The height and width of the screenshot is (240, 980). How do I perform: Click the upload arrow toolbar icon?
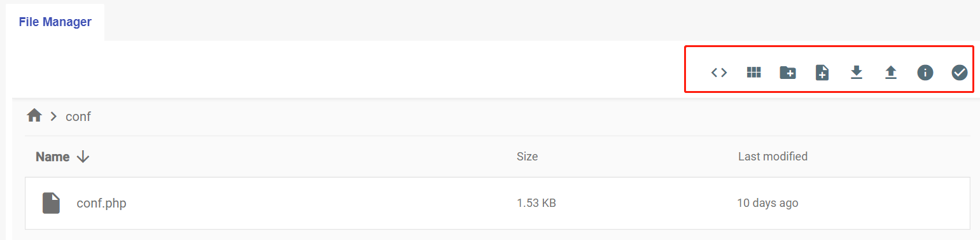pyautogui.click(x=891, y=73)
